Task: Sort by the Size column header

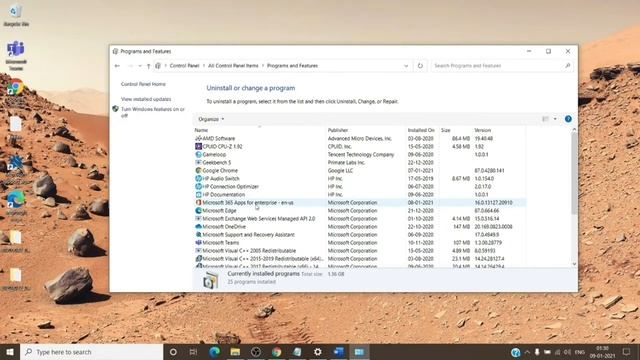Action: pos(445,130)
